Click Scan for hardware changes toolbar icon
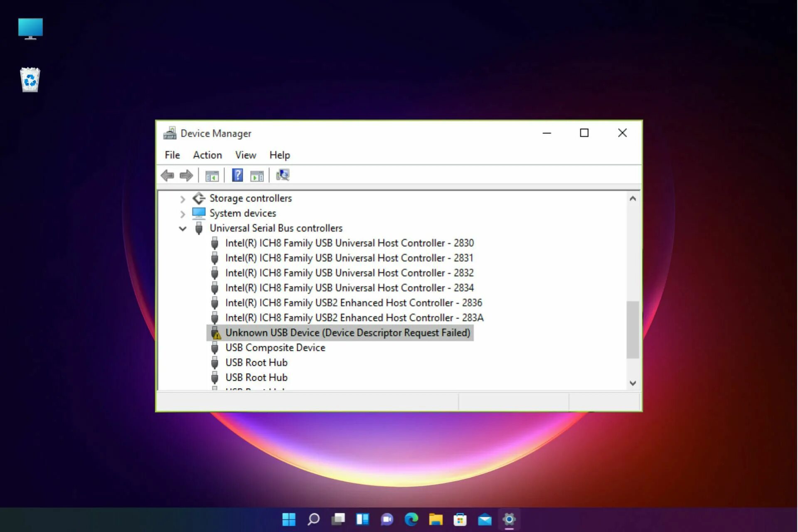The width and height of the screenshot is (798, 532). [283, 175]
